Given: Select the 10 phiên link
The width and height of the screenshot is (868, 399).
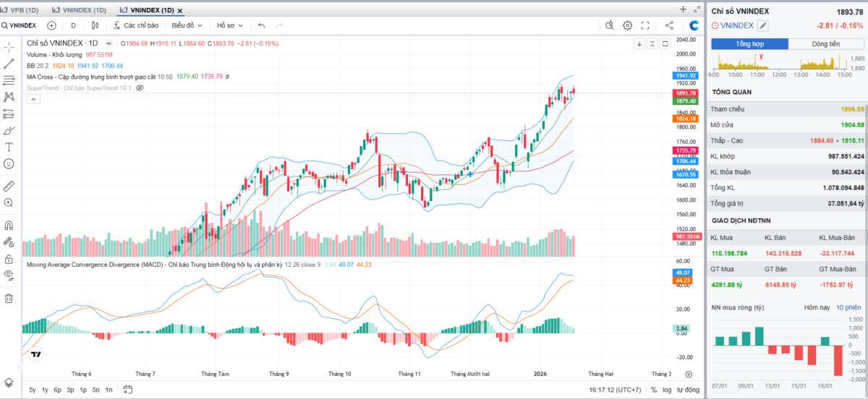Looking at the screenshot, I should pos(848,307).
